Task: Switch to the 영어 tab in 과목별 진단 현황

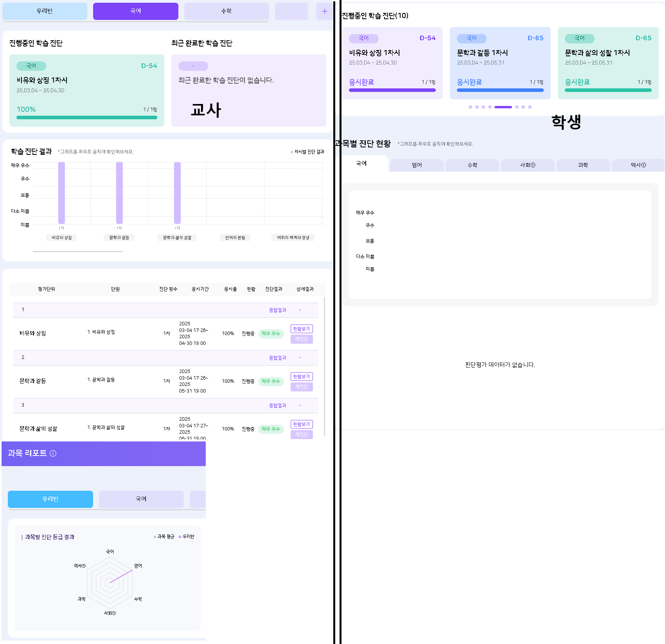Action: click(417, 165)
